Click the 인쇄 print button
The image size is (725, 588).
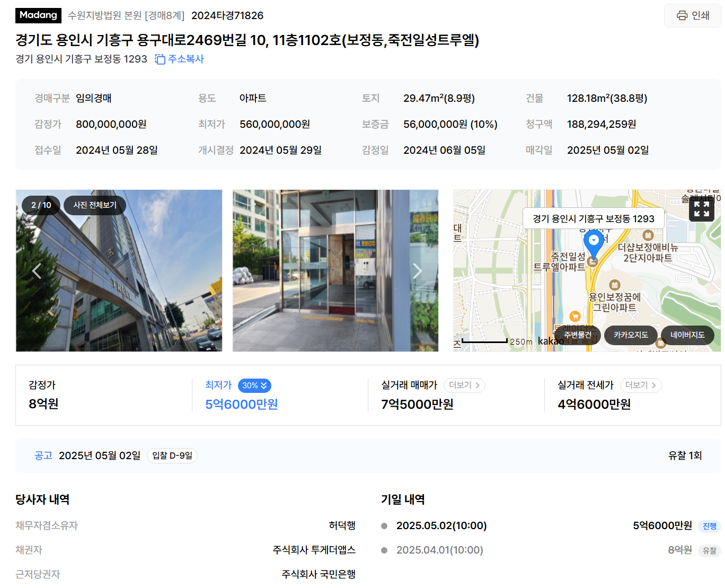point(693,15)
